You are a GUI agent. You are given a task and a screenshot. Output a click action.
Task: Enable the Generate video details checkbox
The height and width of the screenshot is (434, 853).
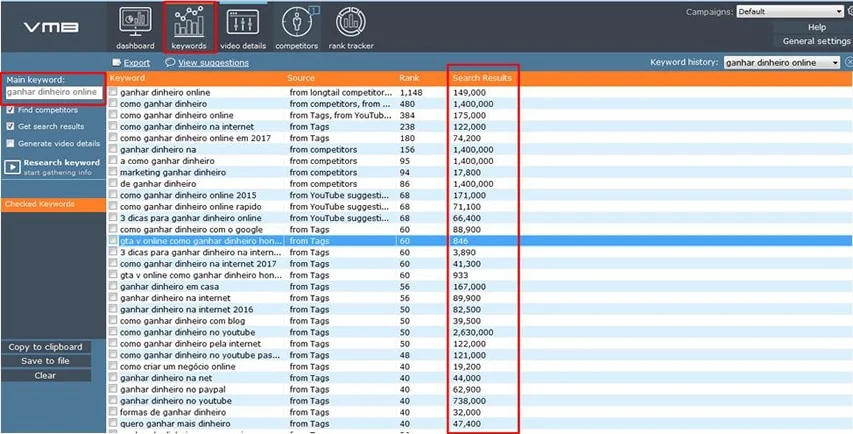(10, 144)
